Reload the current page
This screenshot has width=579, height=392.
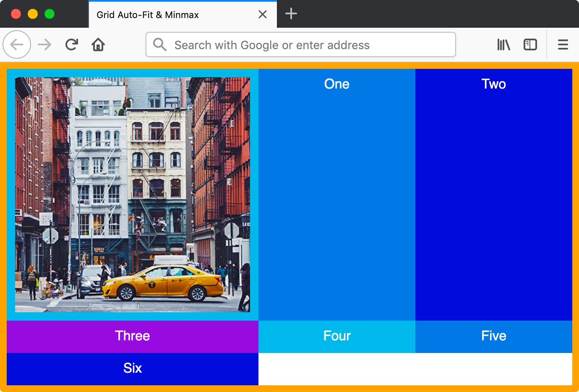tap(71, 44)
